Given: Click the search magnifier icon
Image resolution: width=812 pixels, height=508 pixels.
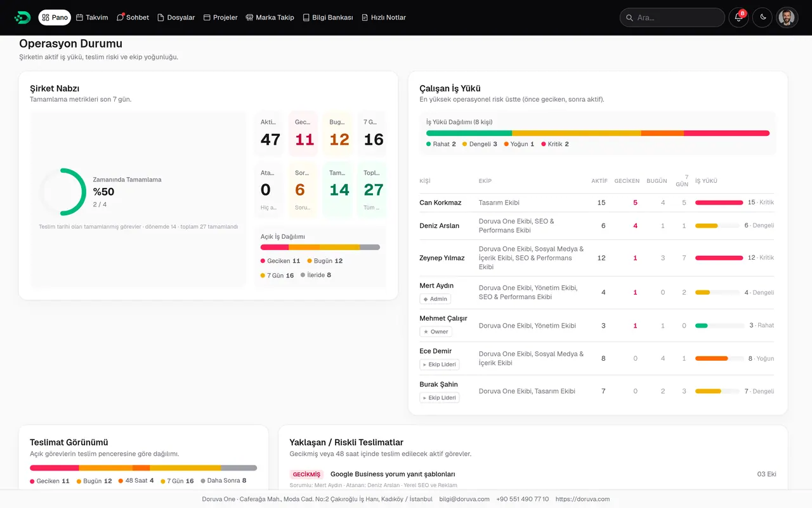Looking at the screenshot, I should (x=629, y=18).
